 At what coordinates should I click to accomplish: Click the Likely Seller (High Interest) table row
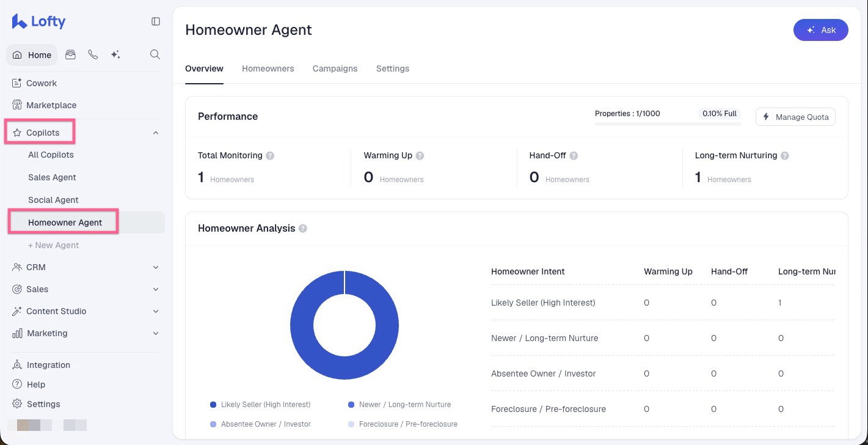click(662, 303)
